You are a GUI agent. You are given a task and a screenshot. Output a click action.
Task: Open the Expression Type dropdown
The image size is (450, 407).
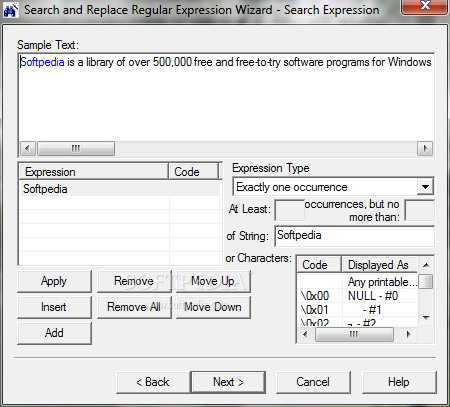click(x=425, y=187)
